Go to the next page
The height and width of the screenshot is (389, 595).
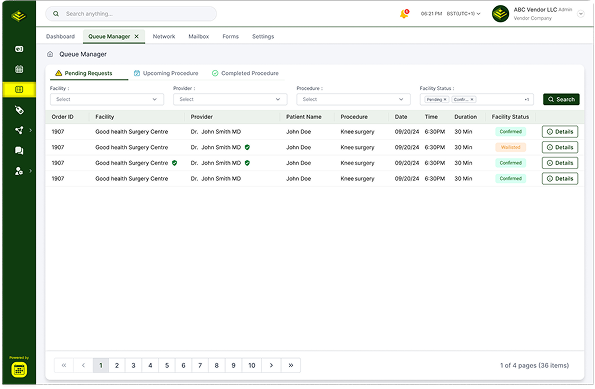tap(271, 365)
